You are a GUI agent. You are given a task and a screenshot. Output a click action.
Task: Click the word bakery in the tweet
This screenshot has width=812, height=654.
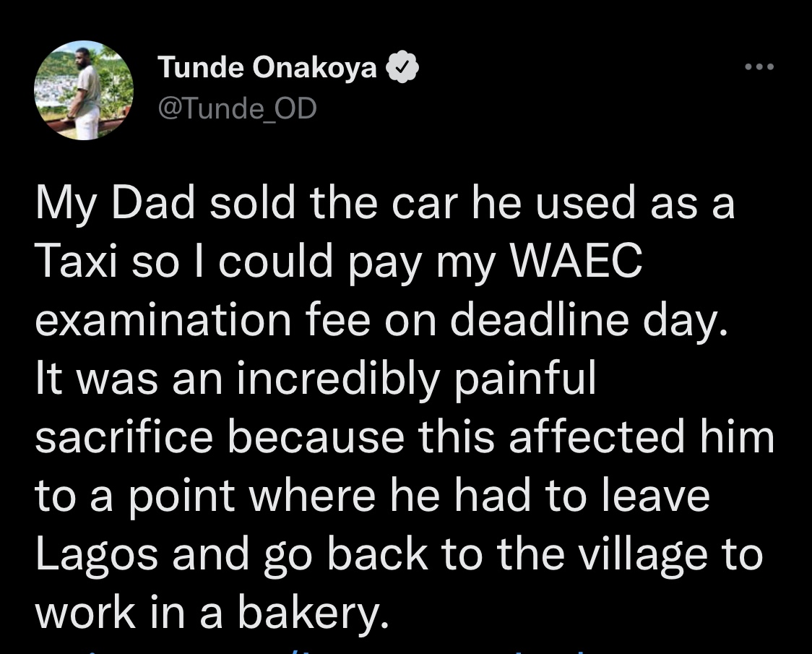click(x=313, y=614)
